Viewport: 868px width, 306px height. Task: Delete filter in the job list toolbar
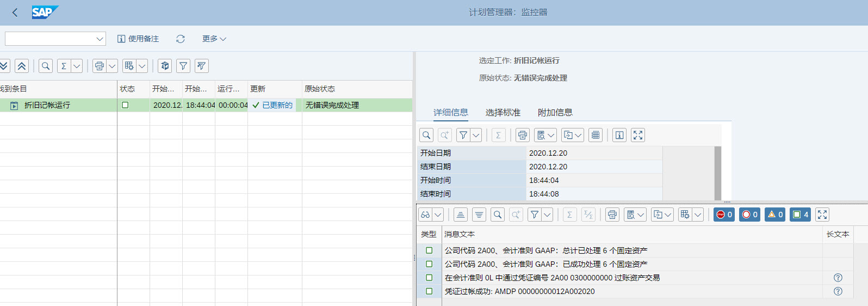[202, 66]
